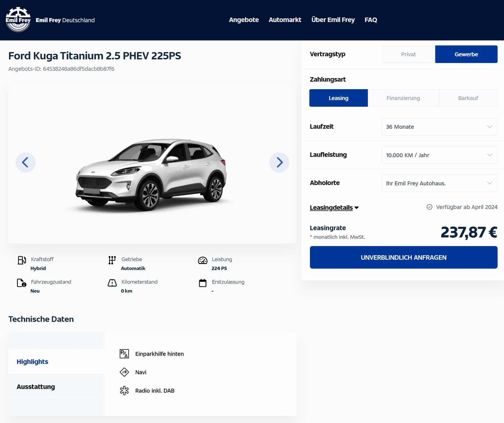Show next car image arrow
Image resolution: width=504 pixels, height=423 pixels.
point(279,162)
